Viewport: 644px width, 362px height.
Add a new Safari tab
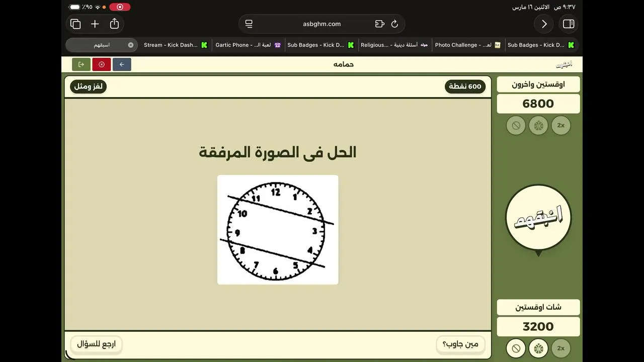coord(95,24)
